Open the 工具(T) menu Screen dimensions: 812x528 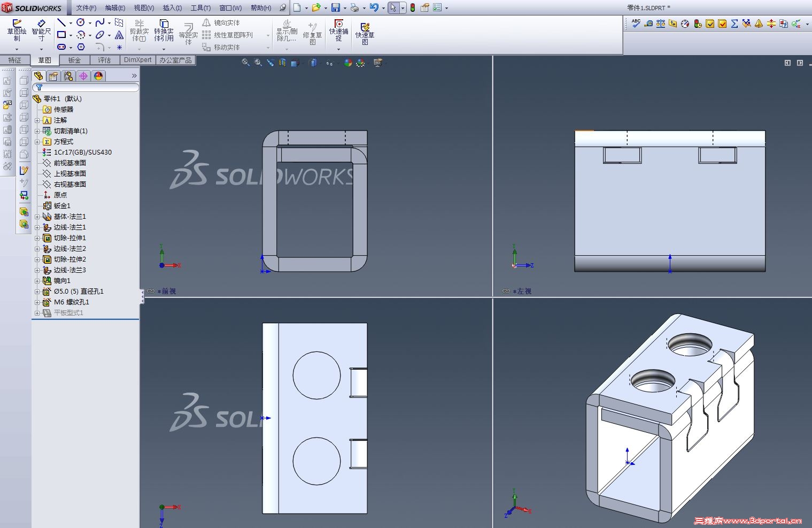[x=200, y=8]
